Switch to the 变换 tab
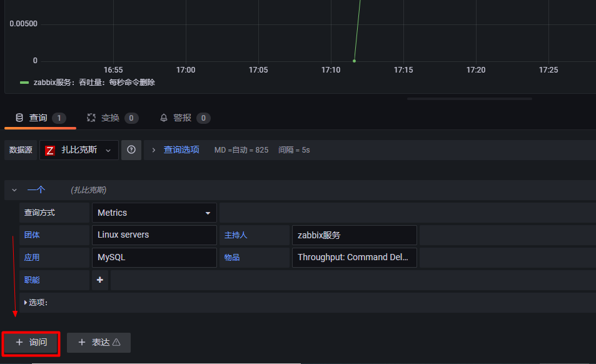The image size is (596, 364). [113, 118]
